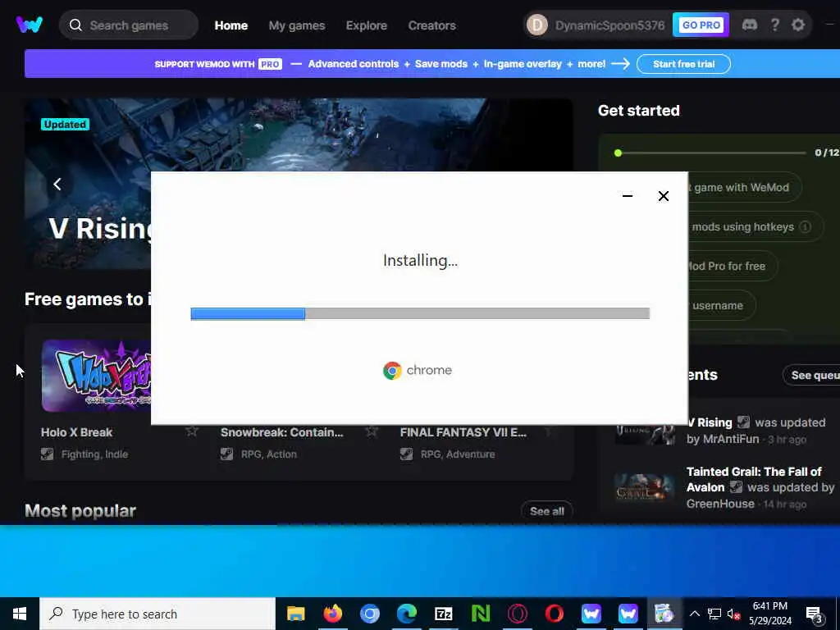Click the Updated badge on banner

65,125
